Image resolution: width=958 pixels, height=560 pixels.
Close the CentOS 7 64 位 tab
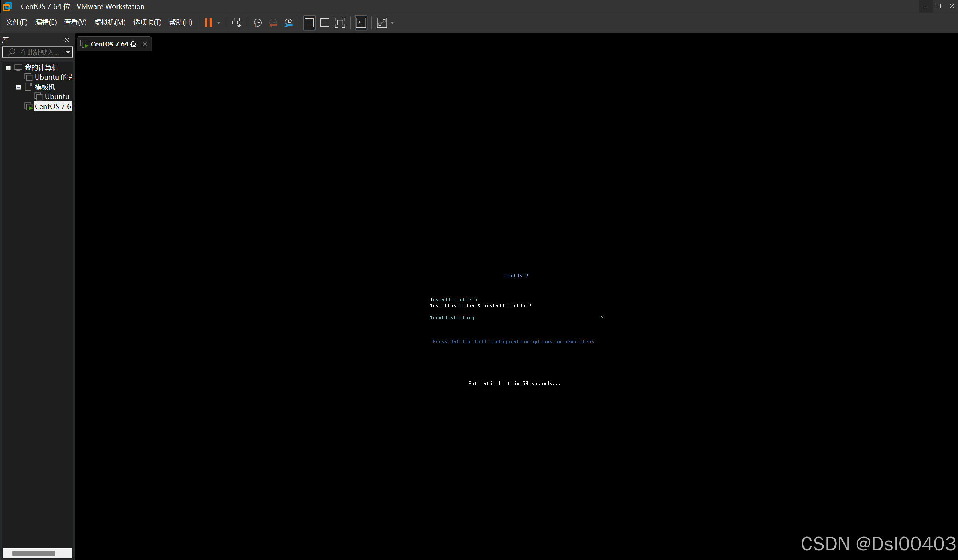(x=145, y=44)
